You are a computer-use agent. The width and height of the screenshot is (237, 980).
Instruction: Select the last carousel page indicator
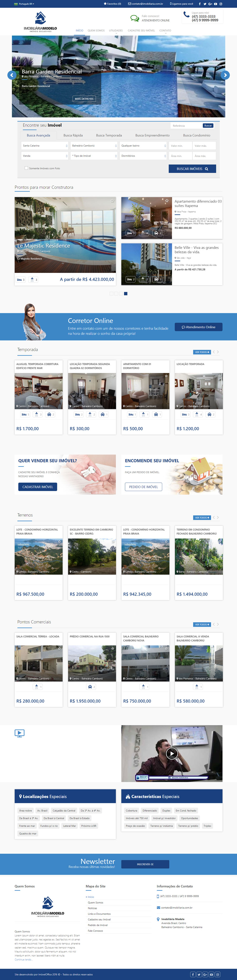point(126,294)
